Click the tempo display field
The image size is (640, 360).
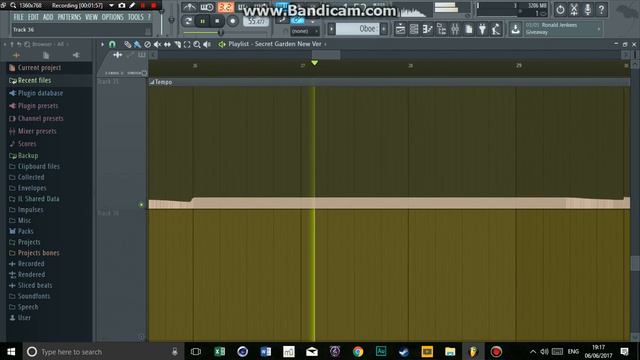coord(256,21)
